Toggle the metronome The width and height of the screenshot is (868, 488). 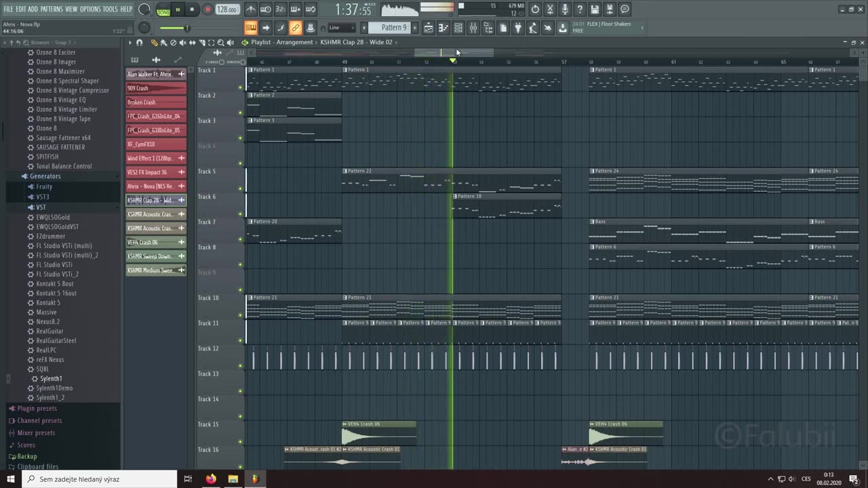click(x=250, y=9)
